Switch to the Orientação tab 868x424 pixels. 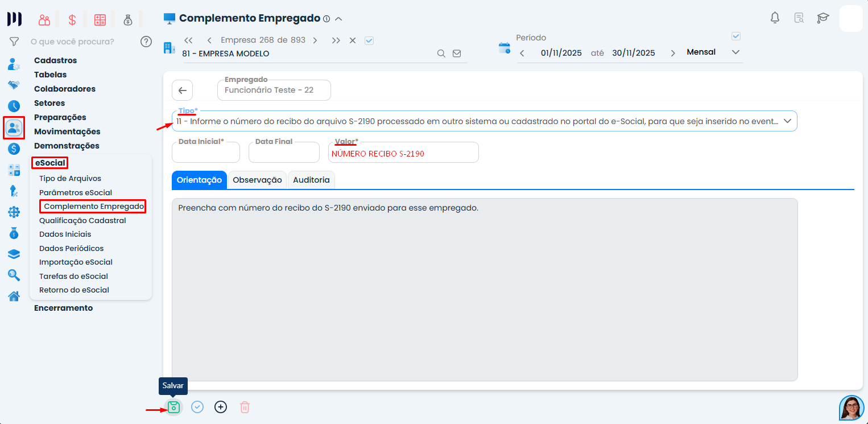(199, 180)
